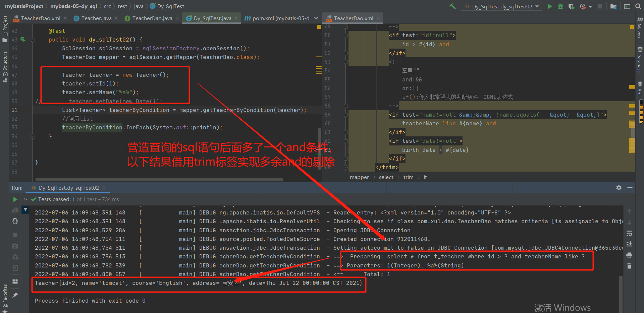Screen dimensions: 644x313
Task: Click the Dump Threads camera icon
Action: coord(15,246)
